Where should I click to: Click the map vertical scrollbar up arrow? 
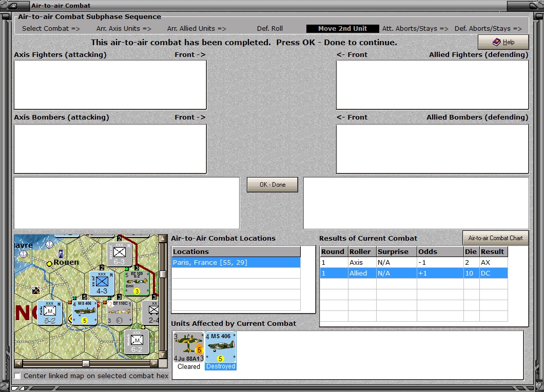(162, 239)
